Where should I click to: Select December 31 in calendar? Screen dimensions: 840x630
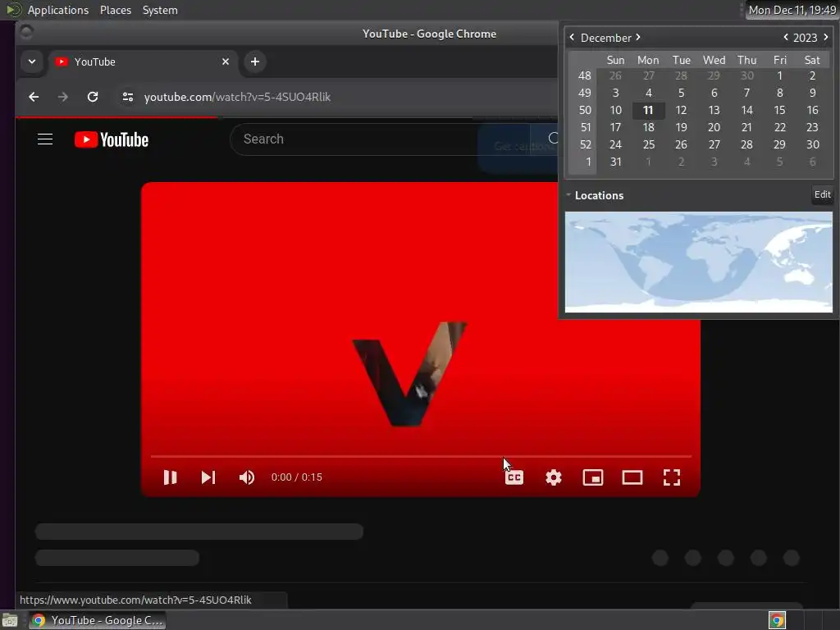point(615,162)
